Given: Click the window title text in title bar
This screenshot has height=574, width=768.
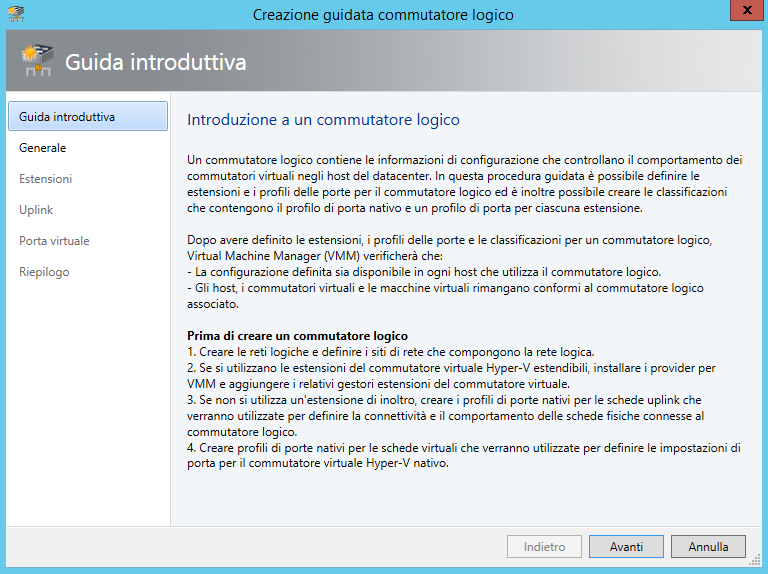Looking at the screenshot, I should tap(383, 15).
